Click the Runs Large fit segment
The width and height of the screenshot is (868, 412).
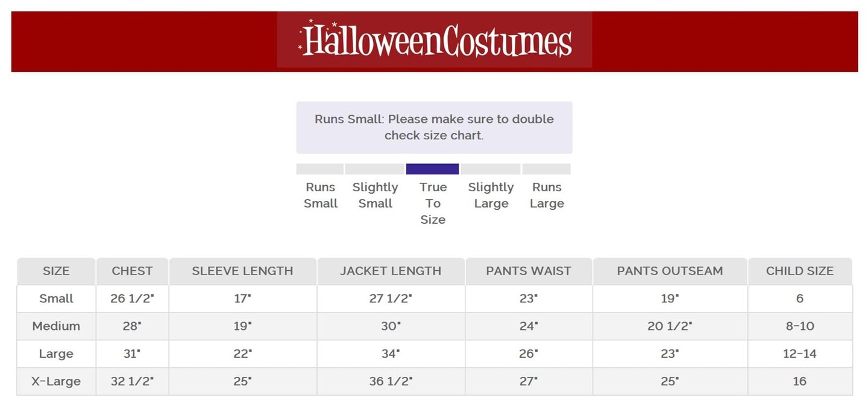(x=546, y=169)
